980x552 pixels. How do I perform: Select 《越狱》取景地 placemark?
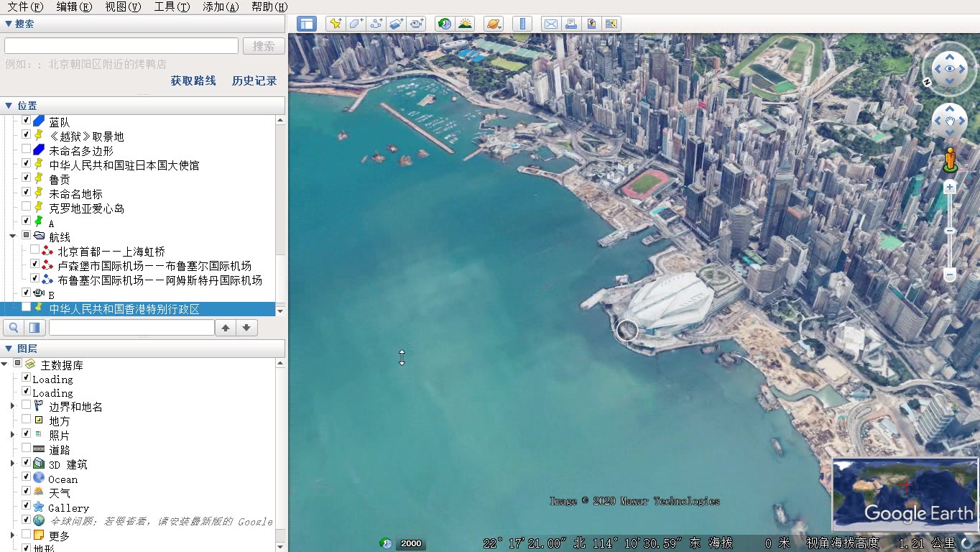(86, 137)
